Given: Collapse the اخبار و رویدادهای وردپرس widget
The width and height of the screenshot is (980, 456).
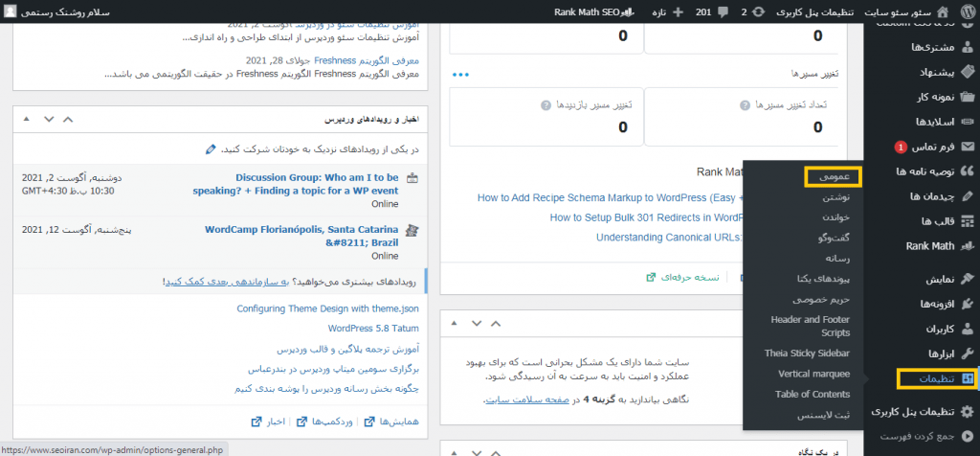Looking at the screenshot, I should pos(26,119).
